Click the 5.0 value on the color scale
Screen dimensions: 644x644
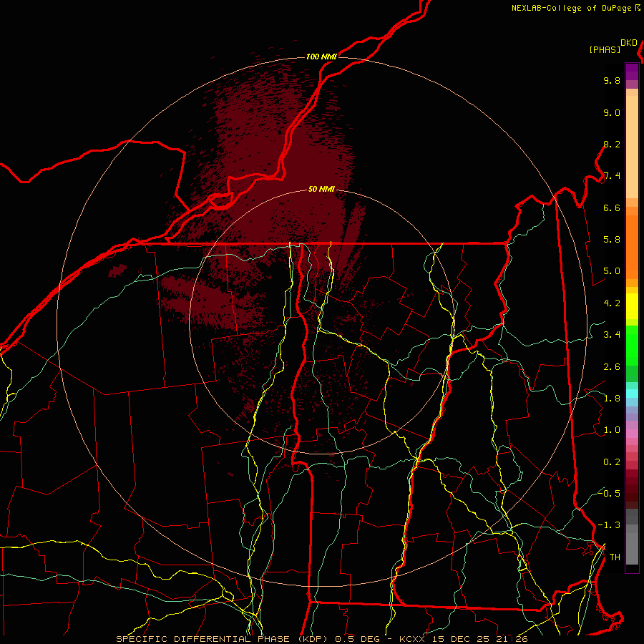point(612,271)
